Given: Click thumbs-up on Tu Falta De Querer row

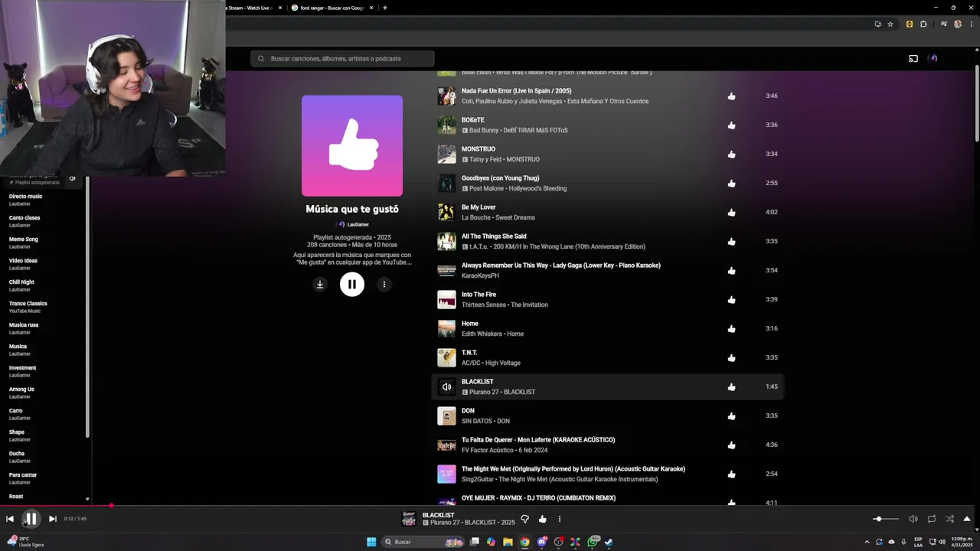Looking at the screenshot, I should point(731,445).
